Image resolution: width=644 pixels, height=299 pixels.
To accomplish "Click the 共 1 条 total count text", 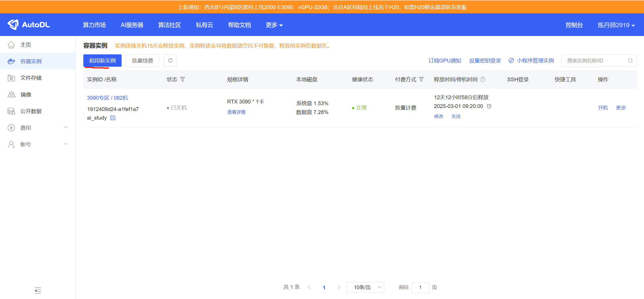I will 291,287.
